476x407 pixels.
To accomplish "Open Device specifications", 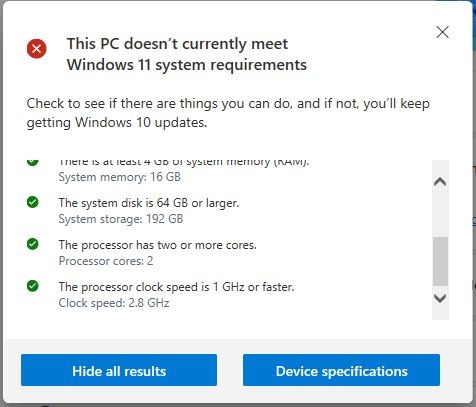I will pos(341,370).
